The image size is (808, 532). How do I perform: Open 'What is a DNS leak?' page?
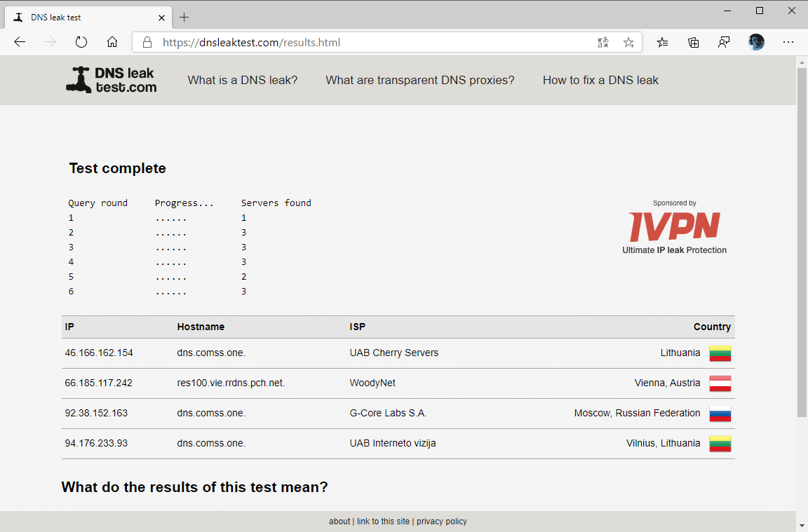(242, 81)
